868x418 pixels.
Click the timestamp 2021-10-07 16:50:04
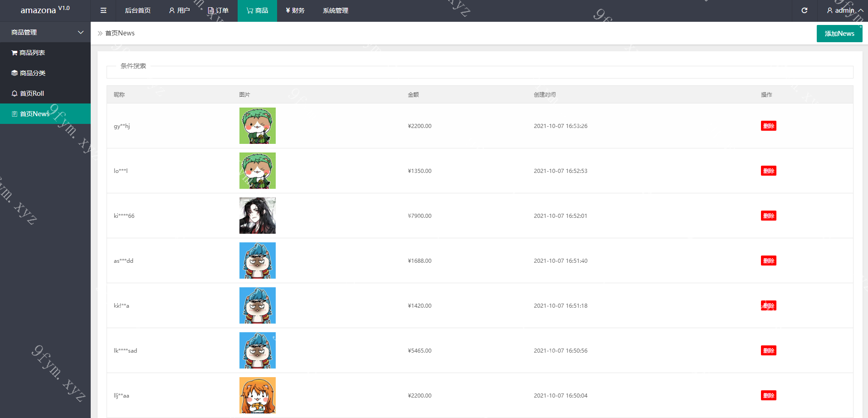(x=561, y=395)
